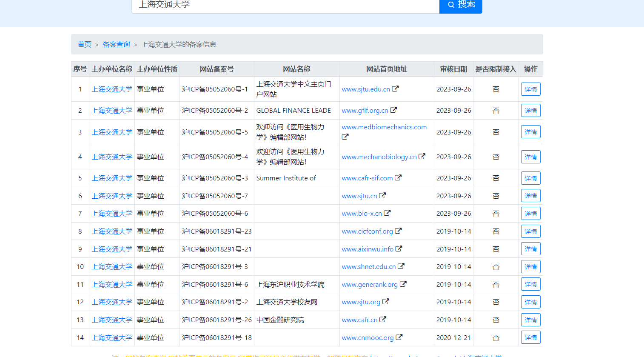Screen dimensions: 644x357
Task: Click site name 上海交通大学中文主页门户网站
Action: coord(294,89)
